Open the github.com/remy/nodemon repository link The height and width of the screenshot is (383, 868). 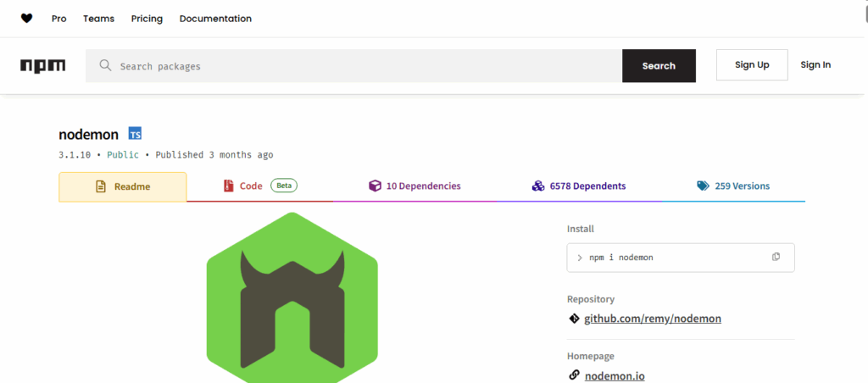[x=653, y=319]
